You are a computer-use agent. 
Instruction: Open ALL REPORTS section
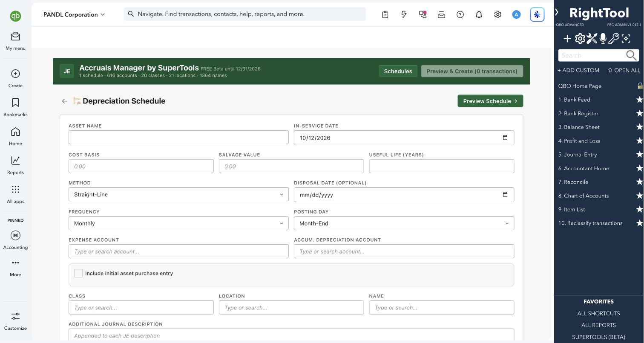tap(598, 325)
